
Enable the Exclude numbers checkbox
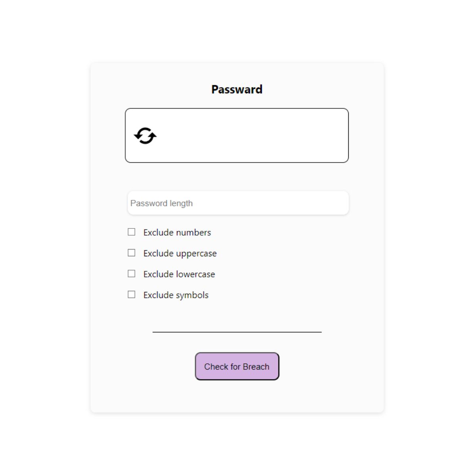pos(131,232)
